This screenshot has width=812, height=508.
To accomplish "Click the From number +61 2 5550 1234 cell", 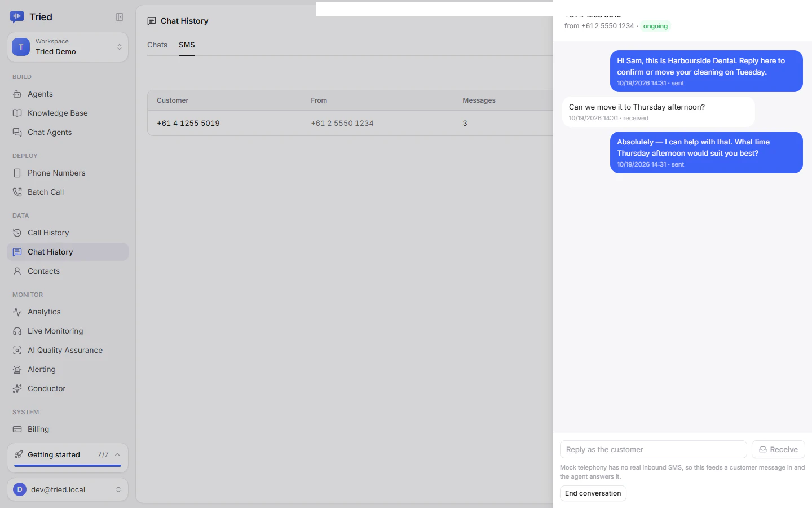I will 342,123.
